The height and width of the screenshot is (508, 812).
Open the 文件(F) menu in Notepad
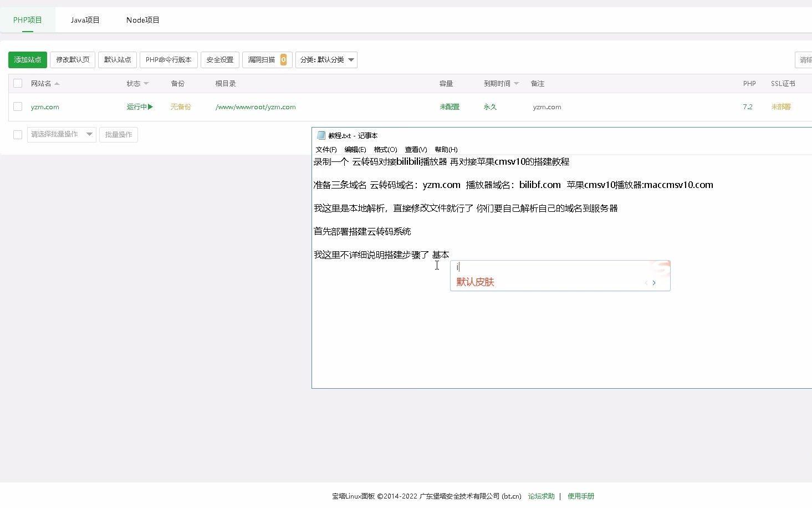point(326,150)
